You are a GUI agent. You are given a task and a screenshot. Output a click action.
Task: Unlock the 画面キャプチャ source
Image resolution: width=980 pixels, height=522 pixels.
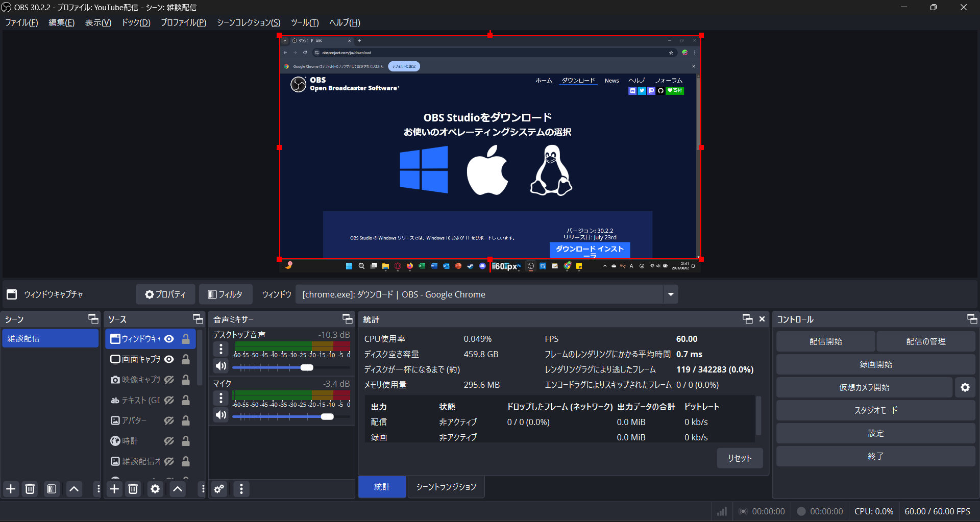coord(186,359)
